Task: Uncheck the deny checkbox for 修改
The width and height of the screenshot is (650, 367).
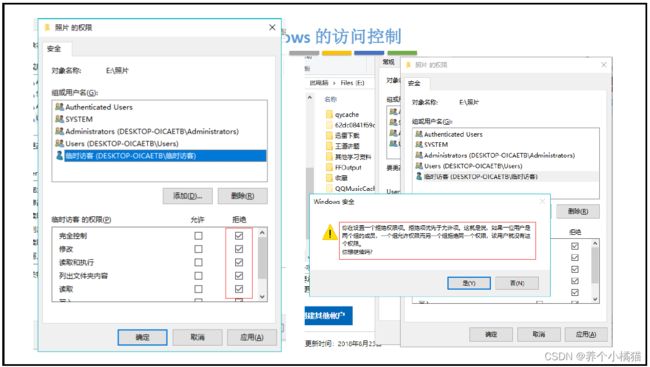Action: click(x=239, y=249)
